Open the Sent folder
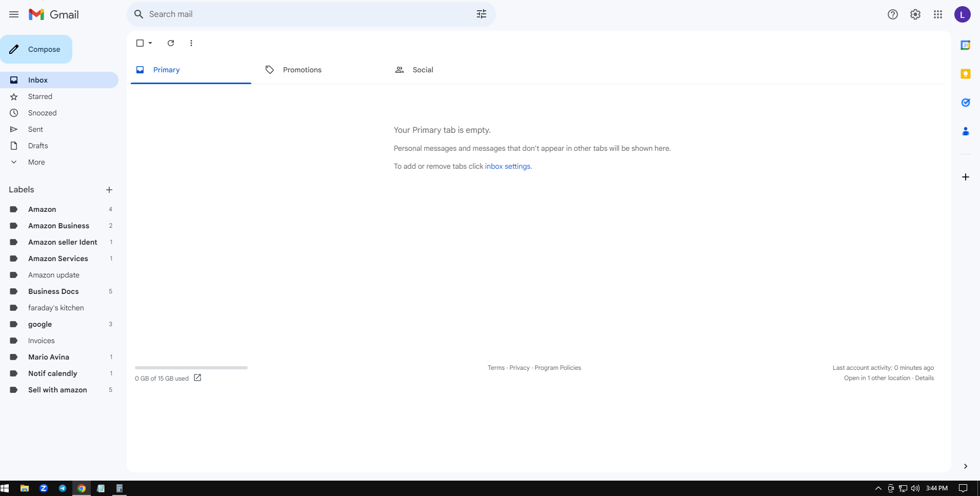Viewport: 980px width, 496px height. [59, 129]
